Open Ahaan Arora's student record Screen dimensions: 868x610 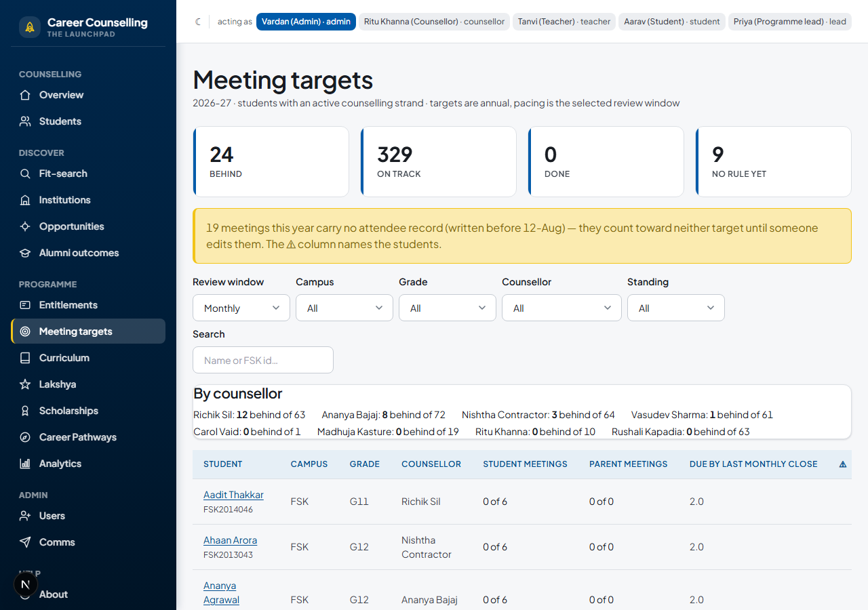pos(230,540)
